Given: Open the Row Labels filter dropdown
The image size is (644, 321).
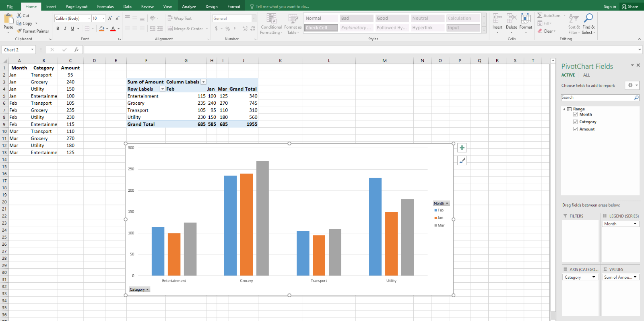Looking at the screenshot, I should (163, 89).
